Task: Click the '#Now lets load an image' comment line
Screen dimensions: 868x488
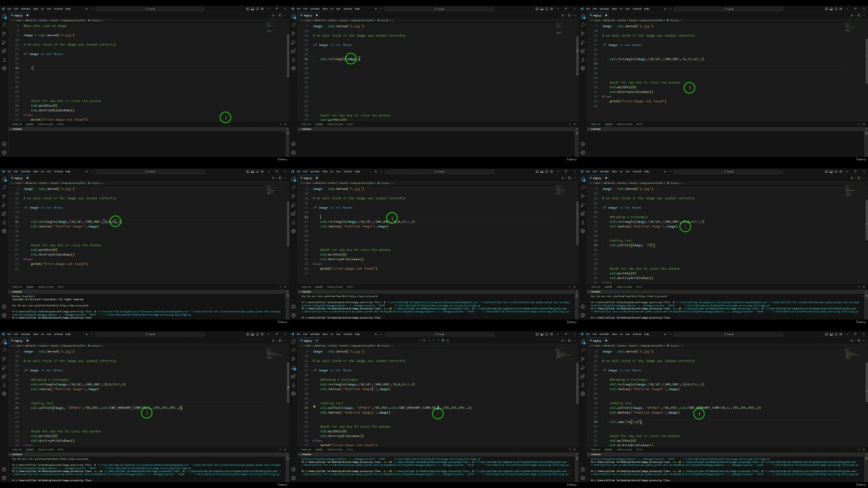Action: click(x=45, y=26)
